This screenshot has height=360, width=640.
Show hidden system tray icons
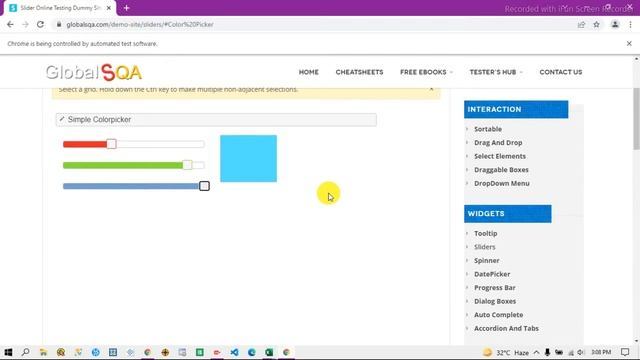tap(536, 352)
